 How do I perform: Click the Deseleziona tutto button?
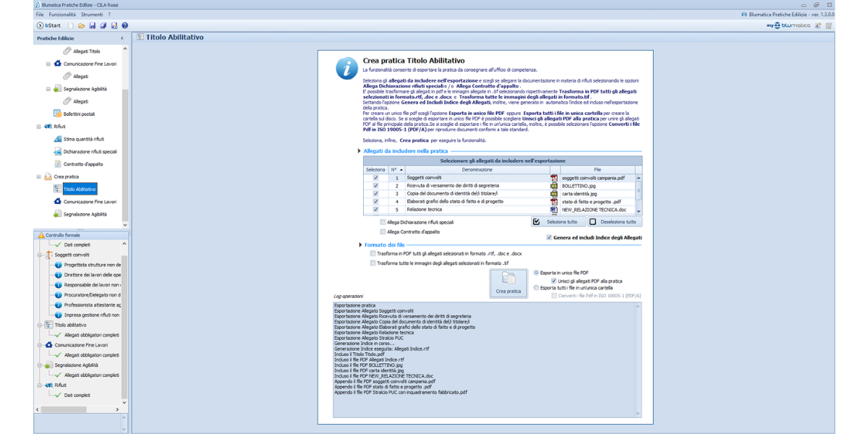click(614, 222)
